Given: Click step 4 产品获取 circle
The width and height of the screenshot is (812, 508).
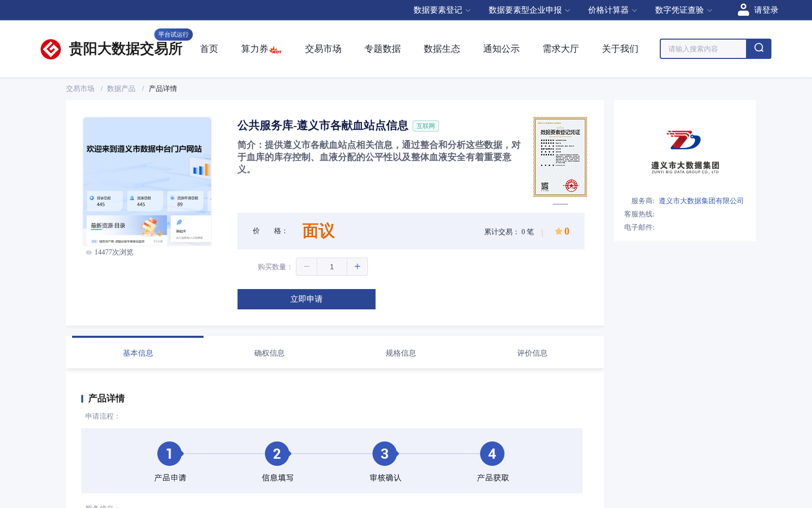Looking at the screenshot, I should pyautogui.click(x=492, y=454).
